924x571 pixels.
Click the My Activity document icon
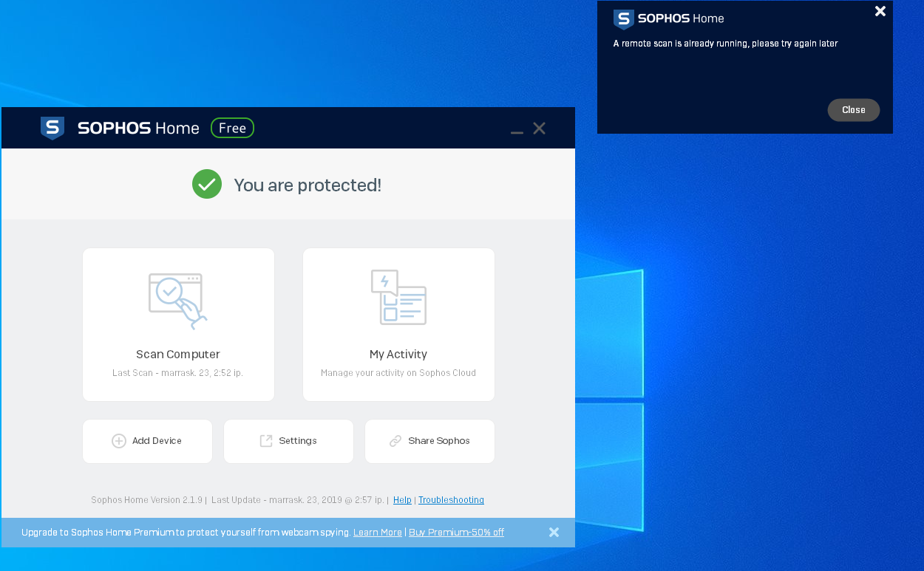tap(398, 297)
